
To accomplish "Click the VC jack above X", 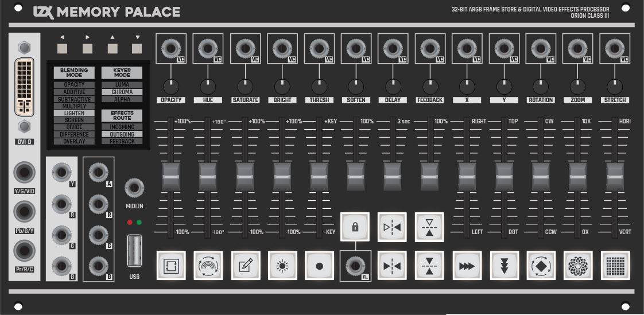I will [467, 48].
